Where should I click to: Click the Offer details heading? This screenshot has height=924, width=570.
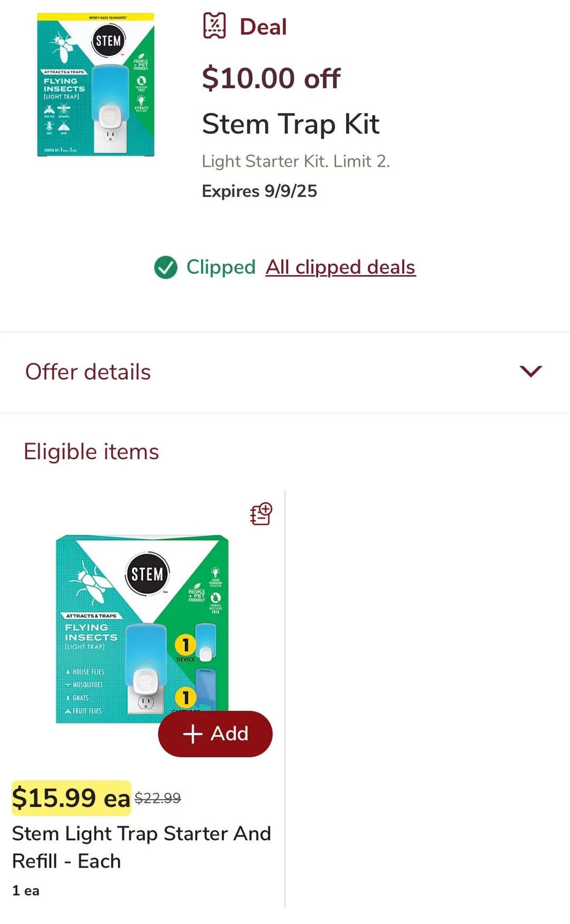pos(88,372)
